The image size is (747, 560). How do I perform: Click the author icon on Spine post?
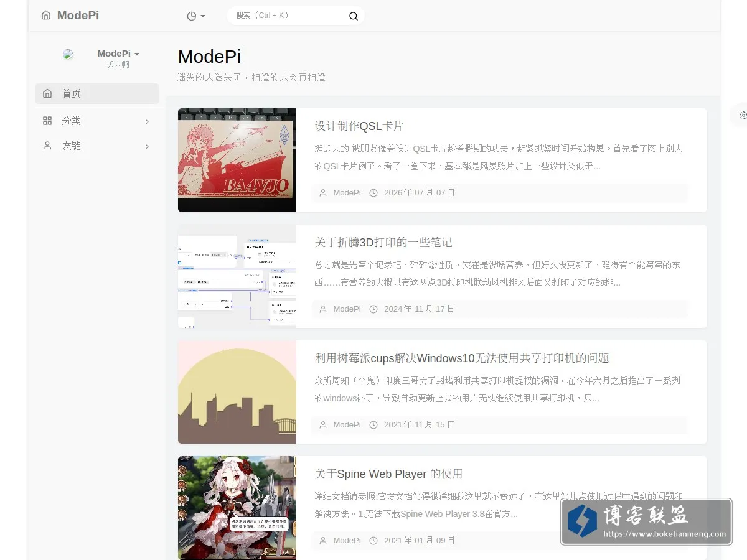(323, 540)
